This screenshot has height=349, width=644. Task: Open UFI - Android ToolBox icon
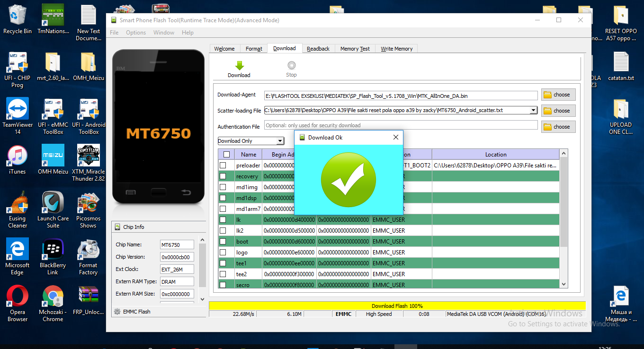pyautogui.click(x=89, y=109)
